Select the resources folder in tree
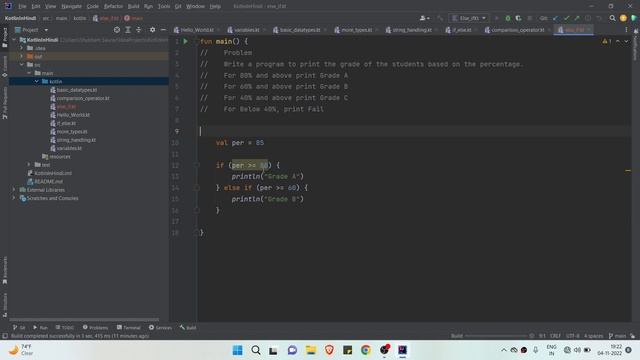The height and width of the screenshot is (360, 640). click(x=60, y=156)
